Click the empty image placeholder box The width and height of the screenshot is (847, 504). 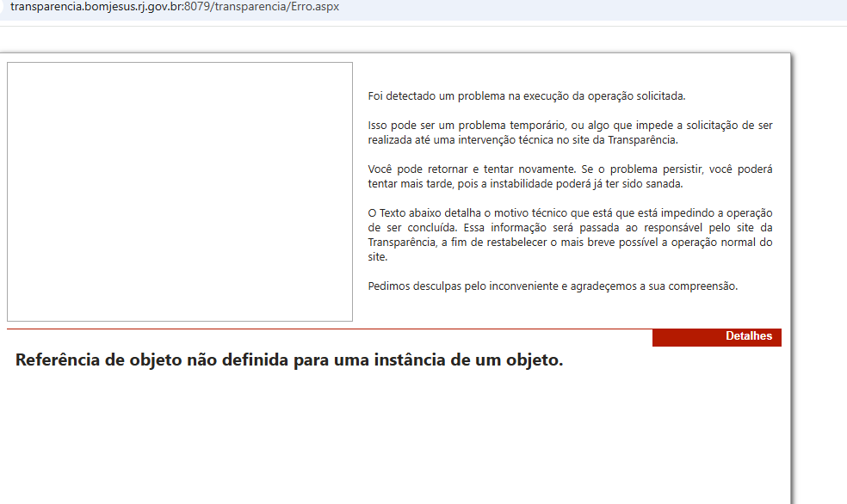[x=180, y=192]
